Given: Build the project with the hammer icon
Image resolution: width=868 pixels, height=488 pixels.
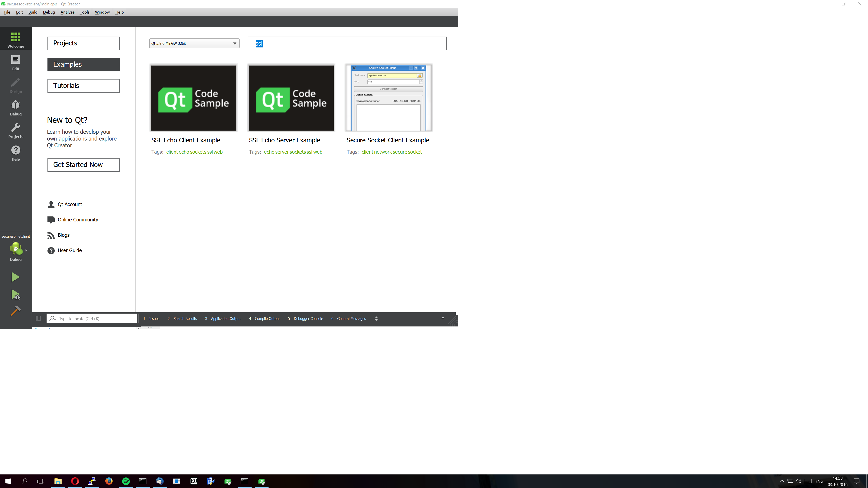Looking at the screenshot, I should coord(16,311).
